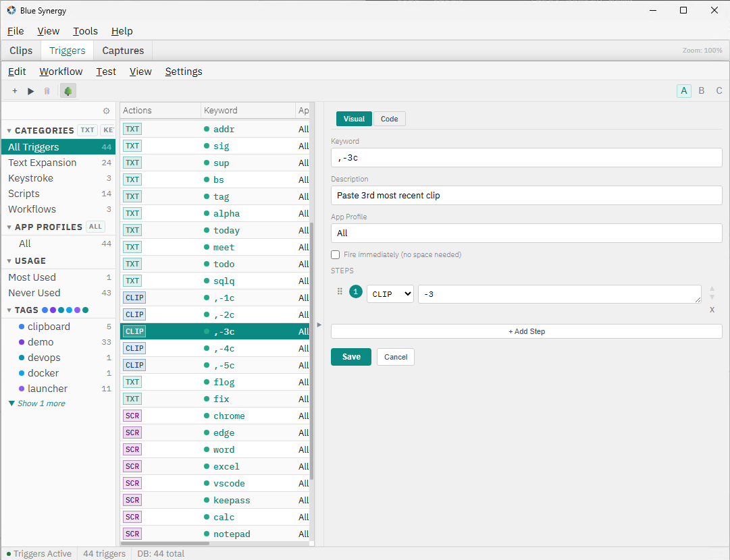Screen dimensions: 730x560
Task: Toggle the TXT category filter chip
Action: pos(88,130)
